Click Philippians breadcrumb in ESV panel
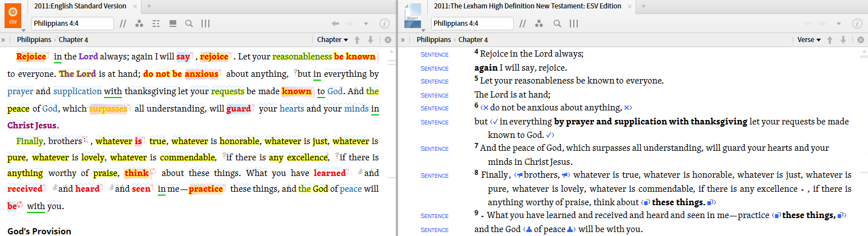The height and width of the screenshot is (236, 868). (34, 40)
